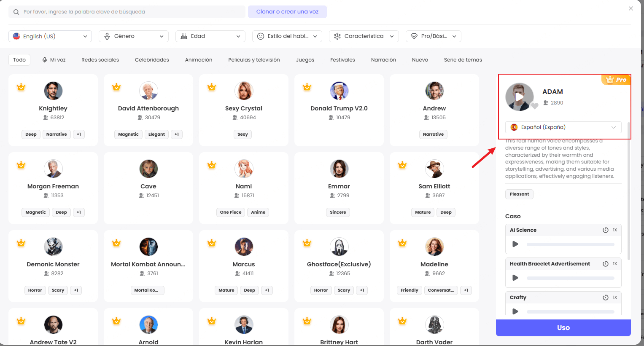This screenshot has width=644, height=346.
Task: Open the English (US) language dropdown
Action: (x=50, y=36)
